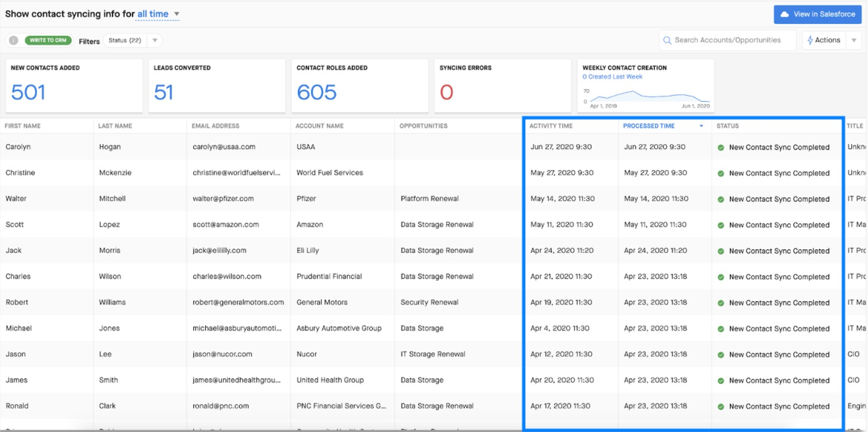868x432 pixels.
Task: Click the green check beside Jack Morris's status
Action: (x=721, y=251)
